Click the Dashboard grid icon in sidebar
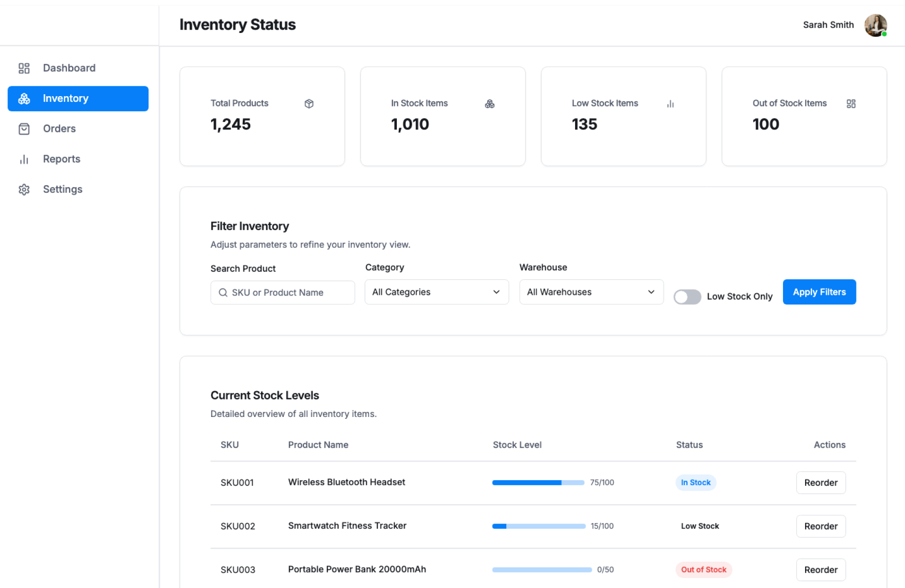The image size is (905, 588). [x=24, y=68]
